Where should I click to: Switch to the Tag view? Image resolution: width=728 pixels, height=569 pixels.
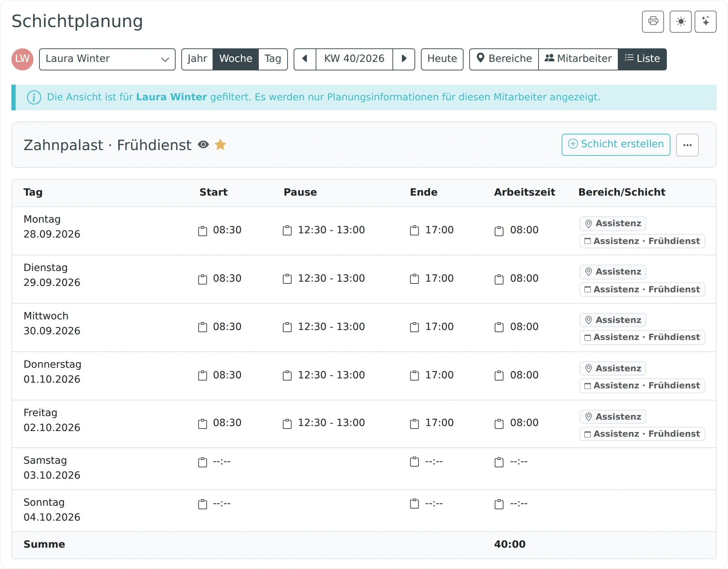[x=273, y=59]
